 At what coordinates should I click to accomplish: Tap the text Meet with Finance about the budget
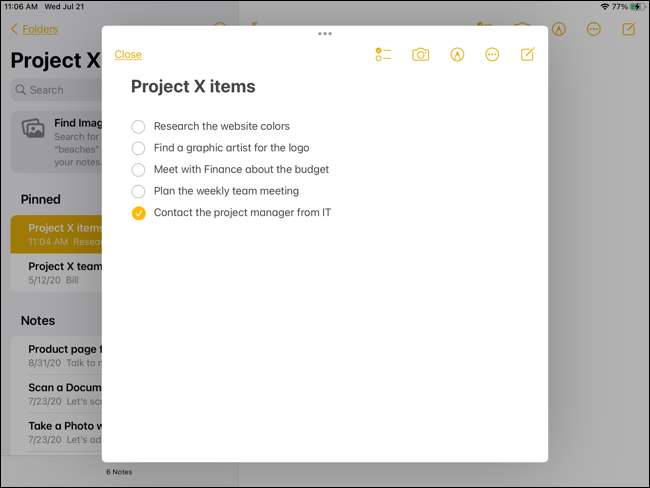241,169
